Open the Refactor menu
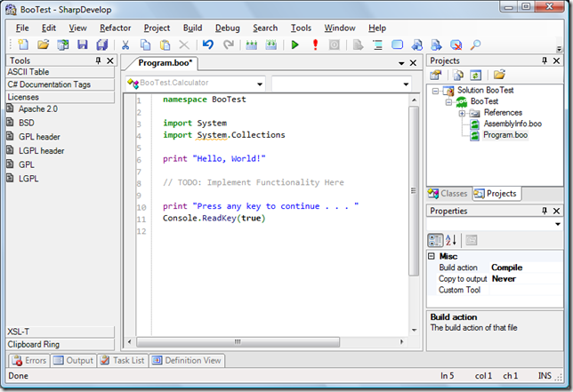Viewport: 573px width, 392px height. (x=115, y=28)
